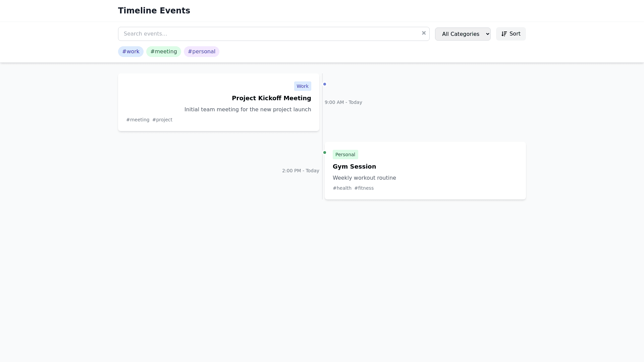Click the #health tag on Gym Session
This screenshot has width=644, height=362.
(342, 188)
